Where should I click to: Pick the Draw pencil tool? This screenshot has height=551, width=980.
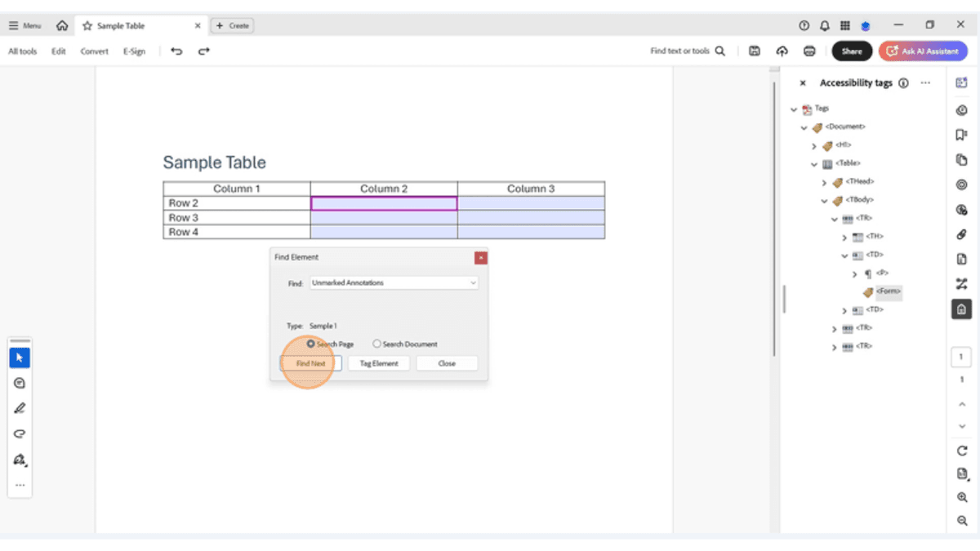tap(20, 408)
